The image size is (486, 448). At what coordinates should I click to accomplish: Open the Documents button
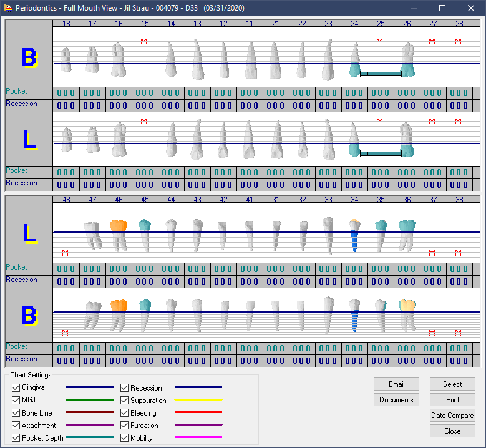tap(396, 400)
